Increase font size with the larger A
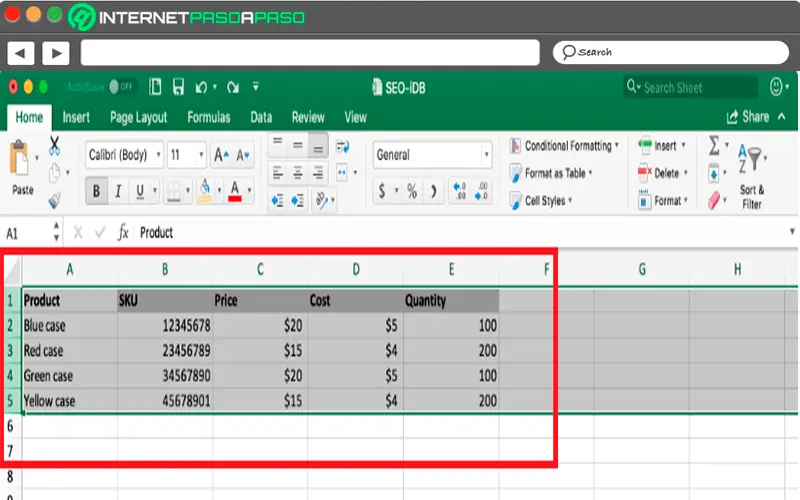 [x=221, y=155]
